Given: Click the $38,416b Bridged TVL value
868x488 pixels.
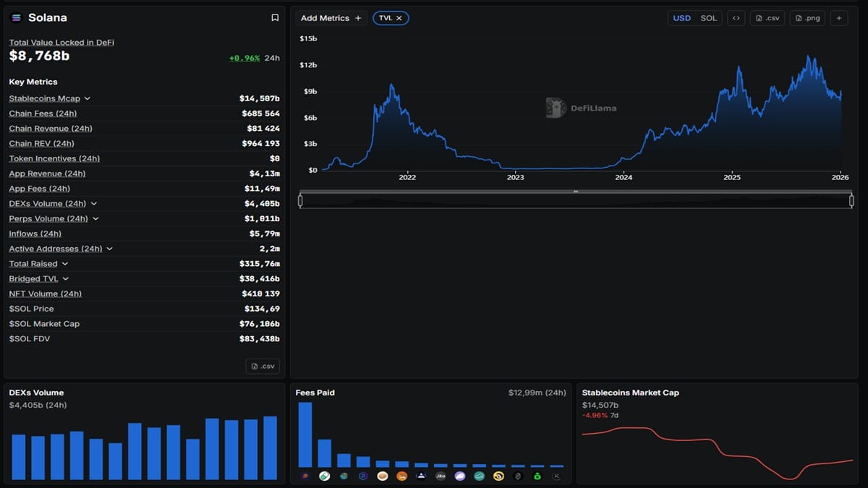Looking at the screenshot, I should 260,279.
